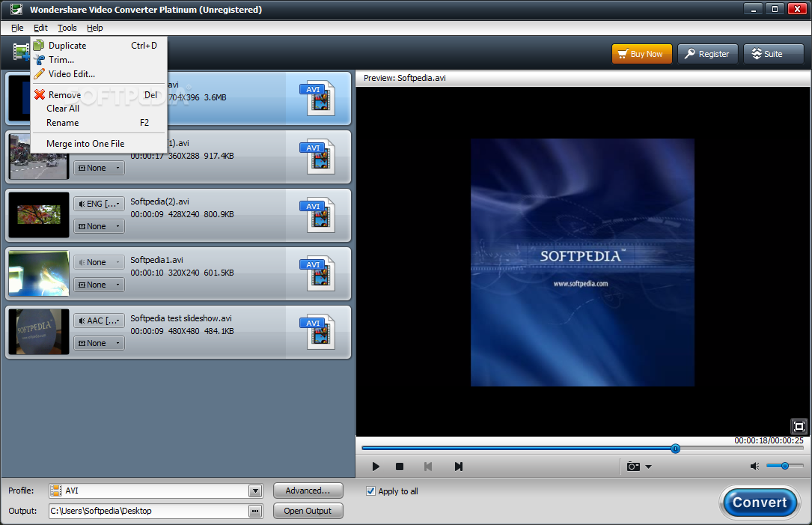Choose Remove from the Edit menu
This screenshot has width=812, height=525.
(x=98, y=95)
